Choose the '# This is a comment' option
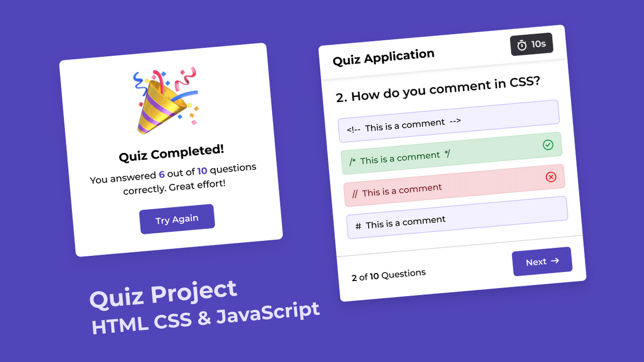Screen dimensions: 644x362 pos(457,217)
